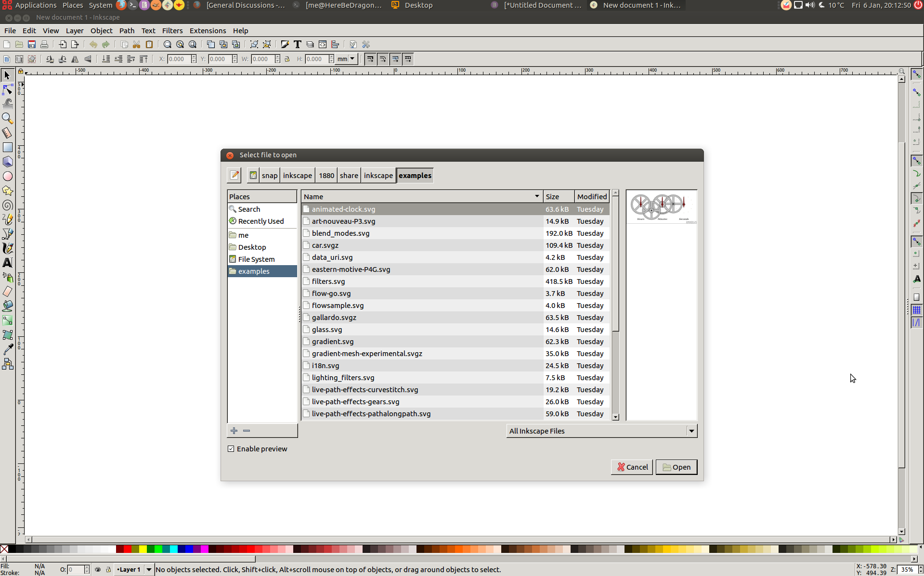Toggle the lock proportions icon between width and height
924x576 pixels.
tap(287, 59)
